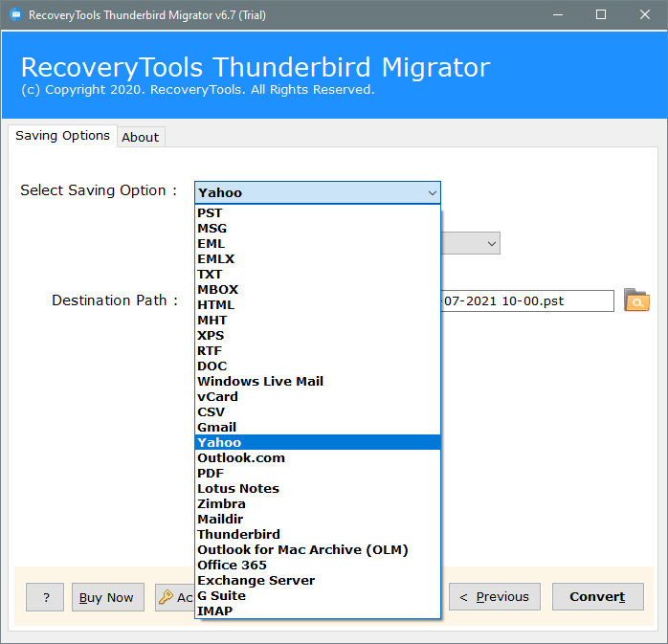Choose PST from the saving list
The image size is (668, 644).
pyautogui.click(x=318, y=213)
